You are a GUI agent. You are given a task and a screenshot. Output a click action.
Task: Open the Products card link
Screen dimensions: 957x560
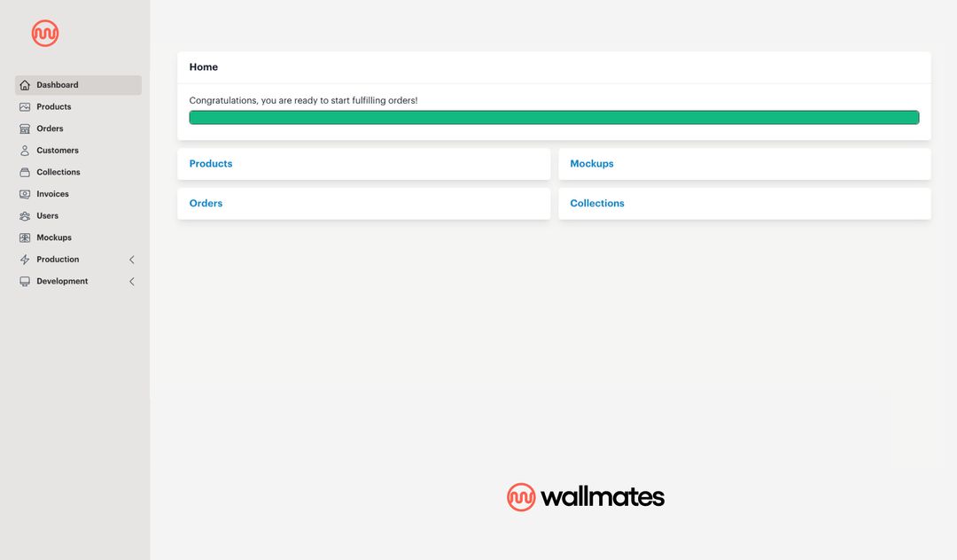coord(210,163)
